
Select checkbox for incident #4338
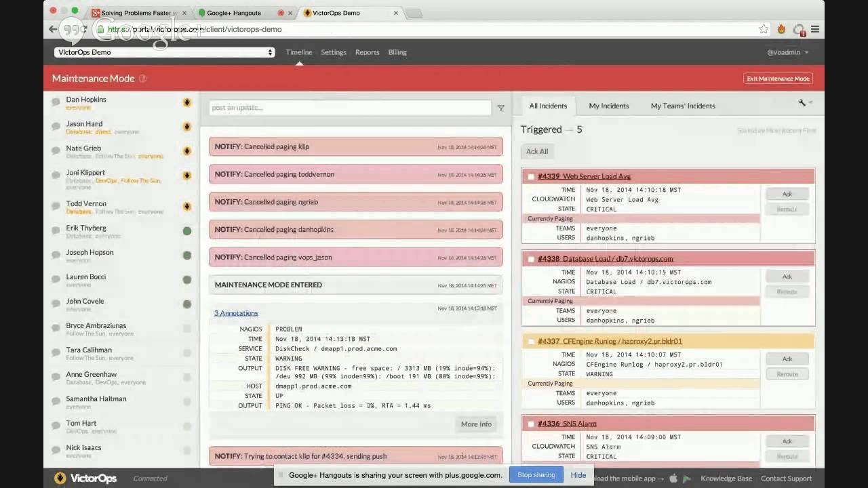point(531,260)
